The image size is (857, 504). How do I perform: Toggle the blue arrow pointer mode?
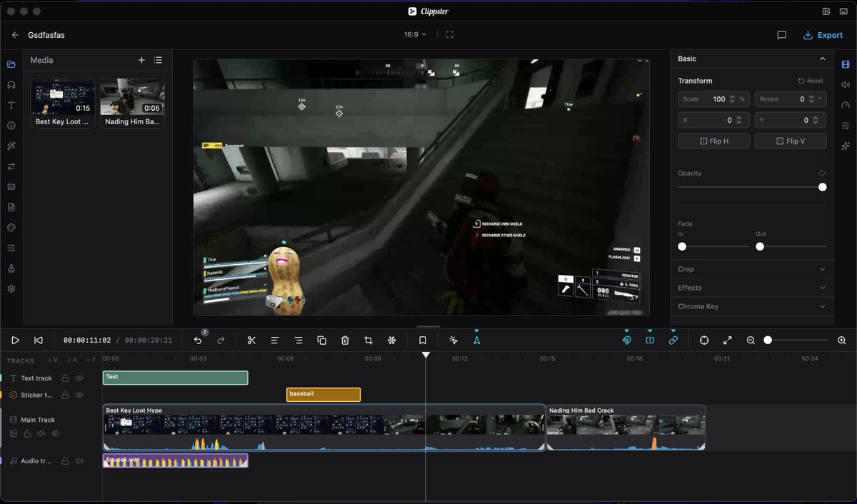pyautogui.click(x=476, y=341)
